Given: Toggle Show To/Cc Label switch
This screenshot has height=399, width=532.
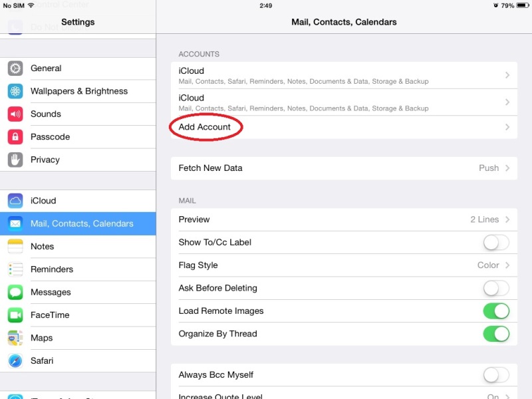Looking at the screenshot, I should (496, 243).
